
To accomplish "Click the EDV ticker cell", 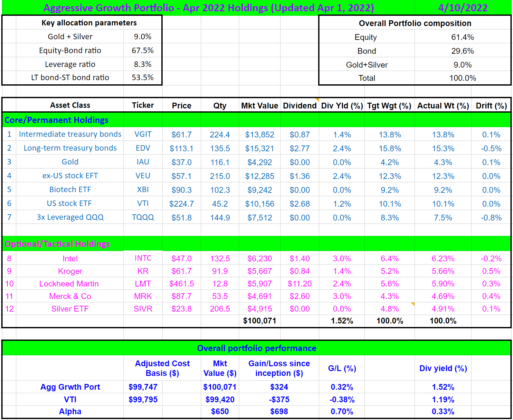I will 143,148.
